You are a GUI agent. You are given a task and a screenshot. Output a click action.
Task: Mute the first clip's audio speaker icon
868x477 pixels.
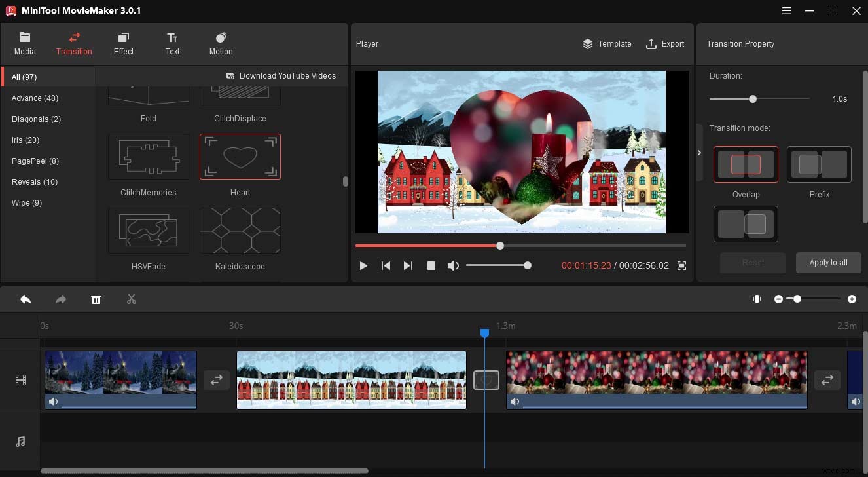[53, 401]
